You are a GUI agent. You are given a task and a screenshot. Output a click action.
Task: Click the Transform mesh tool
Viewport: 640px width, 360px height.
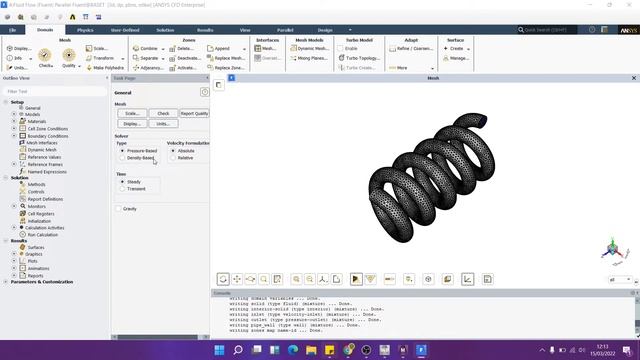point(100,58)
